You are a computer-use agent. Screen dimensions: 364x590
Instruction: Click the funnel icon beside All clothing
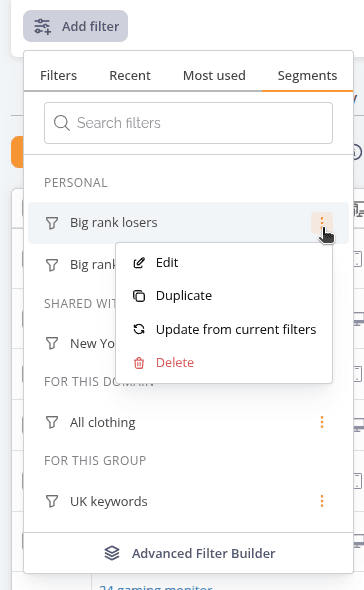52,423
